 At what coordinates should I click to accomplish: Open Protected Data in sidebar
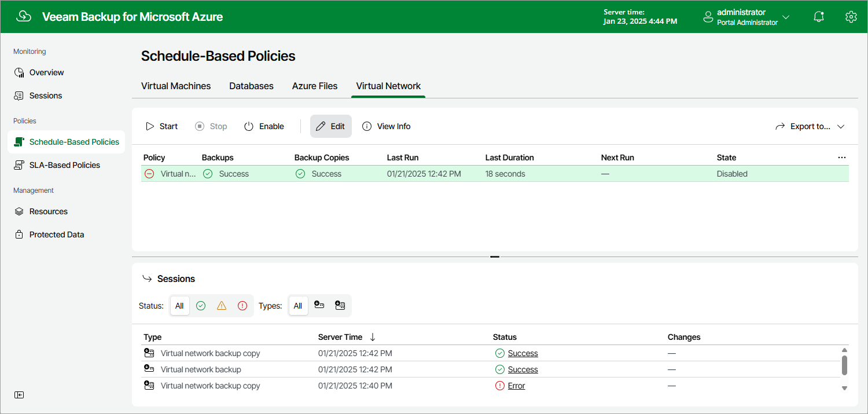(x=57, y=235)
